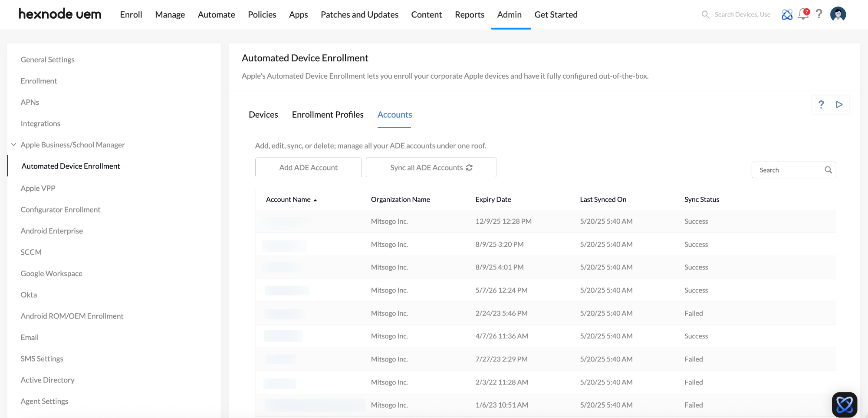This screenshot has width=868, height=418.
Task: Focus the accounts Search field
Action: tap(793, 170)
